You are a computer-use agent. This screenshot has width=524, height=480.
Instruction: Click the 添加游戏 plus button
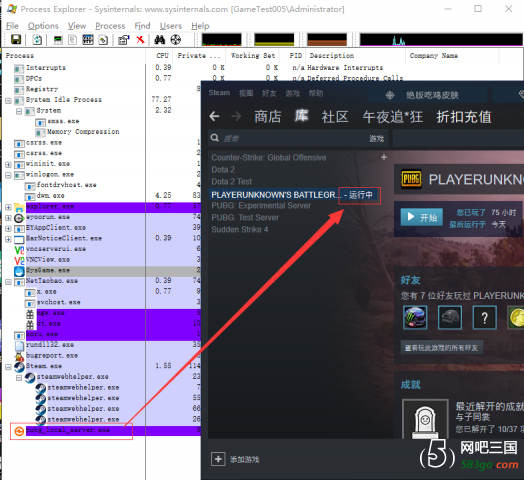tap(218, 459)
